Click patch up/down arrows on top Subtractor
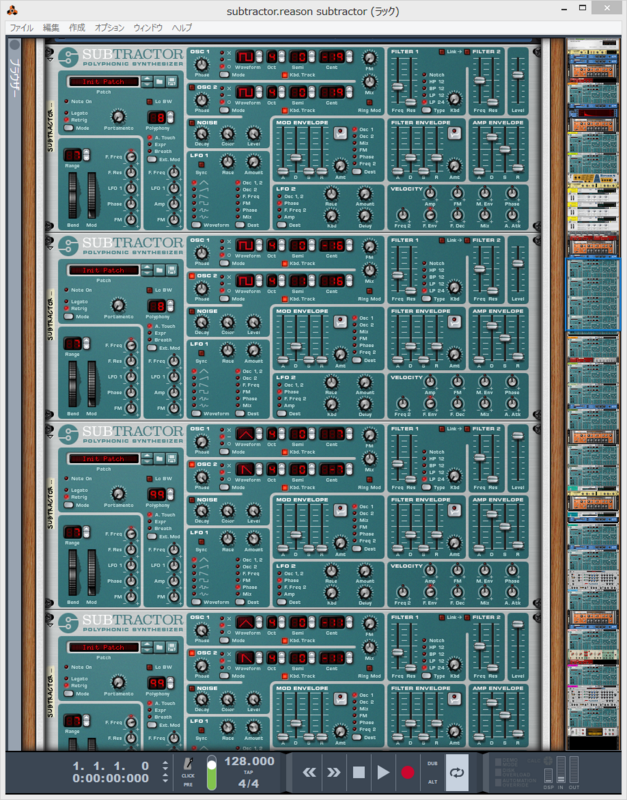Image resolution: width=627 pixels, height=800 pixels. (x=147, y=81)
